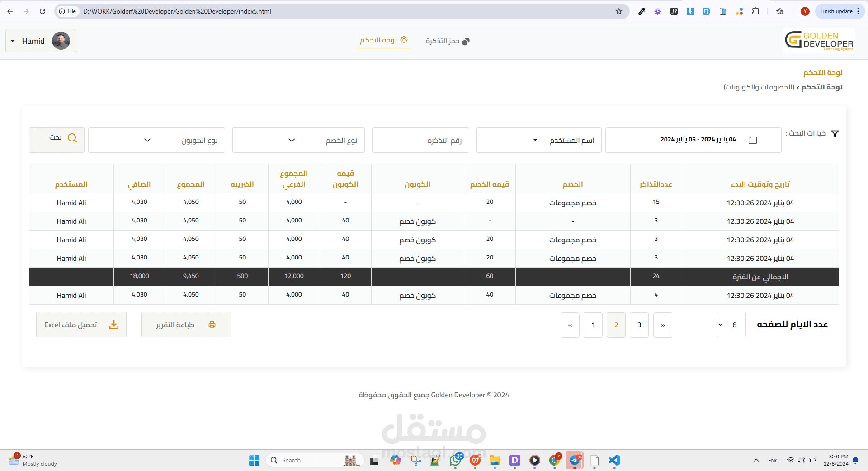
Task: Open Visual Studio Code from taskbar
Action: coord(614,460)
